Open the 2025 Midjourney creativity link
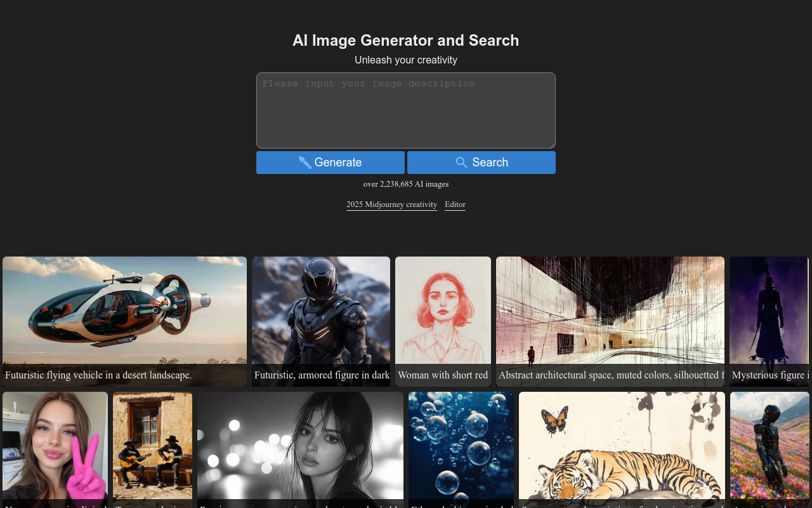 point(391,204)
